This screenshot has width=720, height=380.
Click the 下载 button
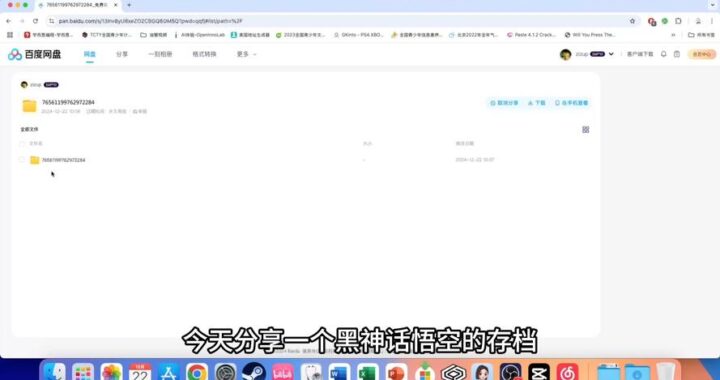click(x=536, y=103)
